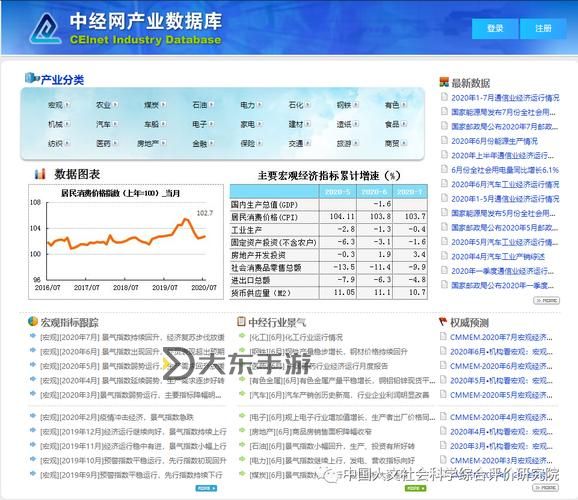This screenshot has width=578, height=500.
Task: Click blue MORE button under 宏观指标跟踪
Action: point(206,488)
